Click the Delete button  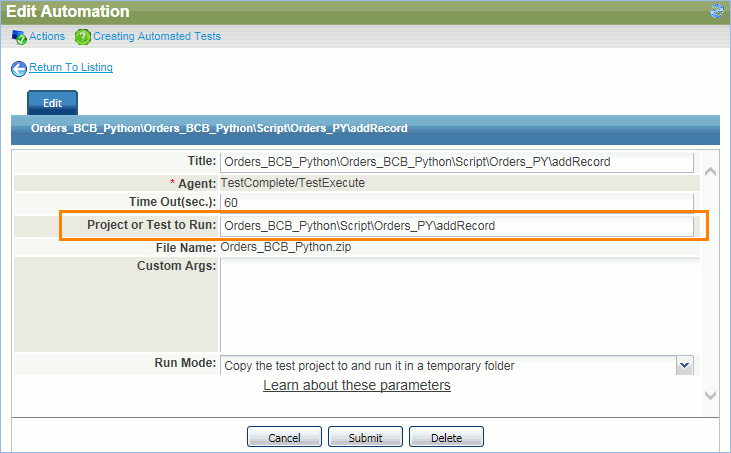tap(446, 437)
